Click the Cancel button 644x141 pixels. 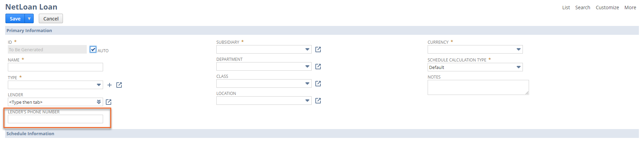[51, 18]
